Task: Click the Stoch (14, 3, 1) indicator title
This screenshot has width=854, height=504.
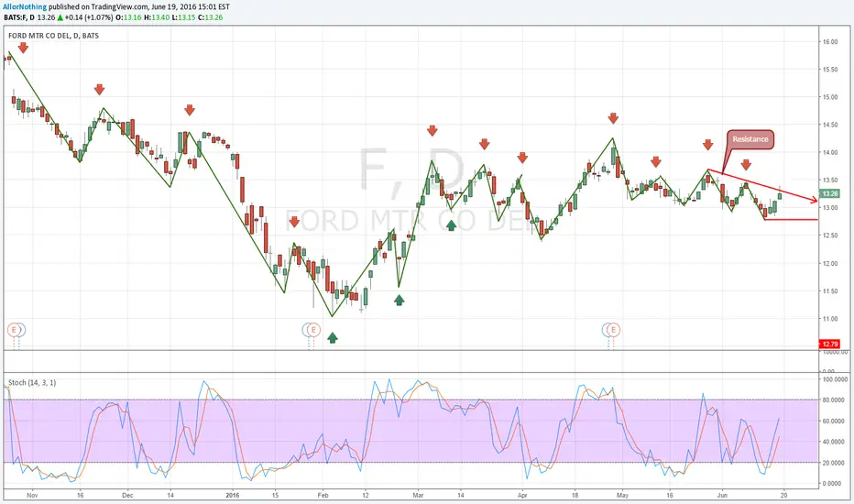Action: (x=32, y=382)
